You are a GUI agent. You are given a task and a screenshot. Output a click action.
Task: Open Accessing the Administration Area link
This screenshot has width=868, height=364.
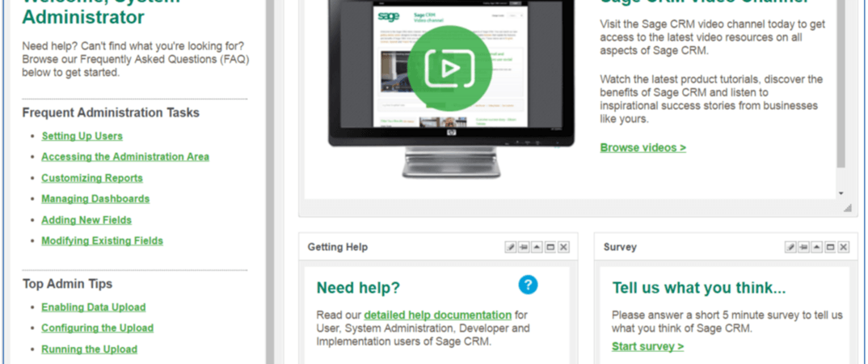click(x=125, y=157)
